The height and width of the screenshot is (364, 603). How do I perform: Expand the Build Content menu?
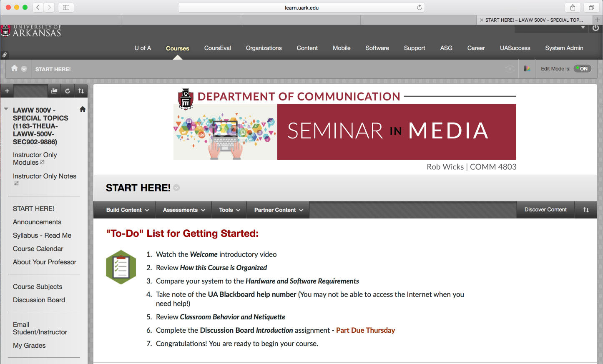128,210
